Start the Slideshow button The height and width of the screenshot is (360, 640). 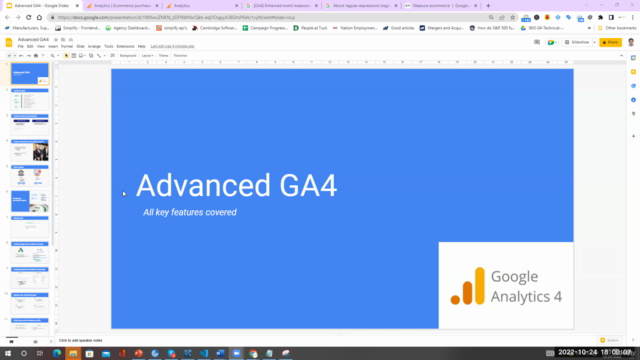pyautogui.click(x=577, y=42)
